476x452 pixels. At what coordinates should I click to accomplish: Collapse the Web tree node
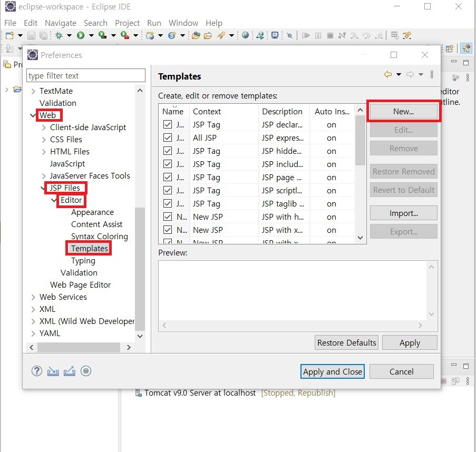pyautogui.click(x=33, y=115)
